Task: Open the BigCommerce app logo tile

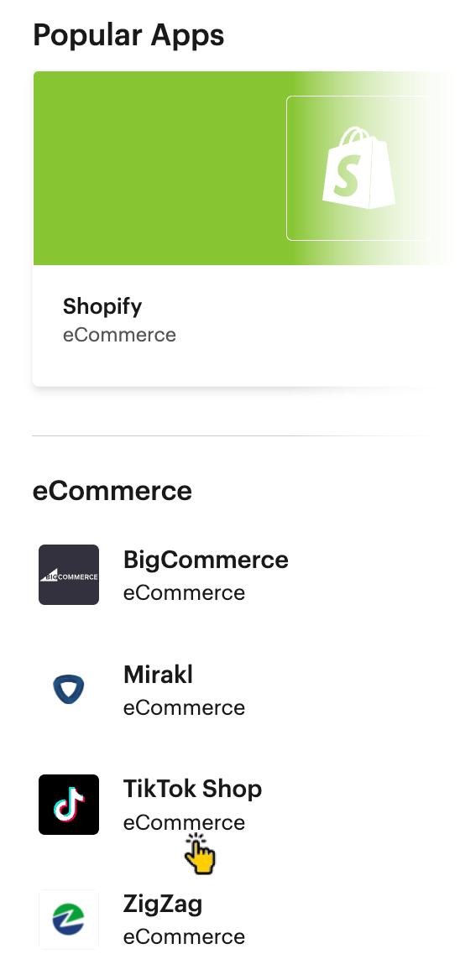Action: [69, 575]
